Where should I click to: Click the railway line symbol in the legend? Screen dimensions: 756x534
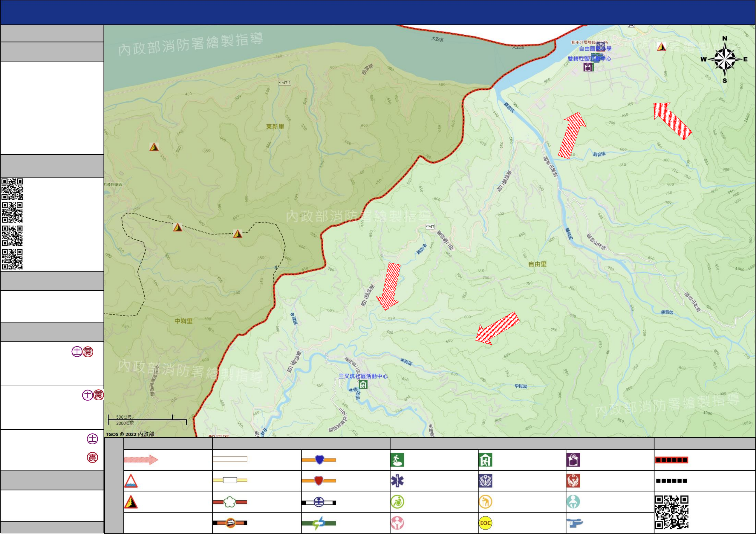(x=319, y=502)
